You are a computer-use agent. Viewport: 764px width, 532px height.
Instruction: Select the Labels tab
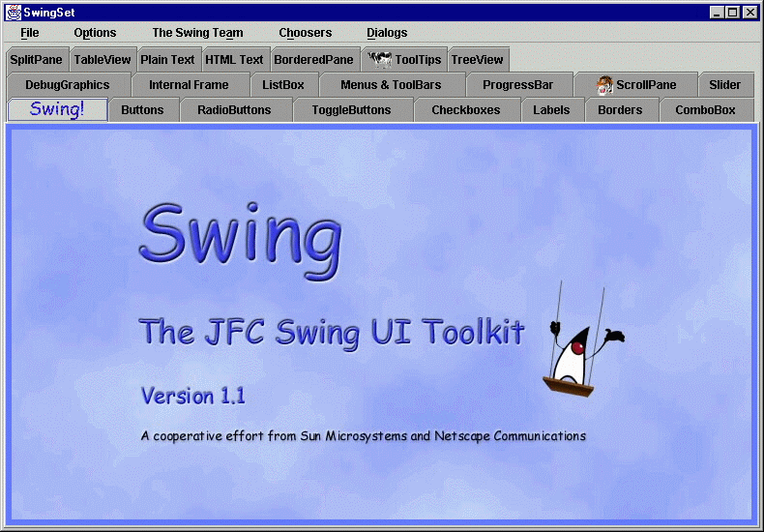pos(551,110)
